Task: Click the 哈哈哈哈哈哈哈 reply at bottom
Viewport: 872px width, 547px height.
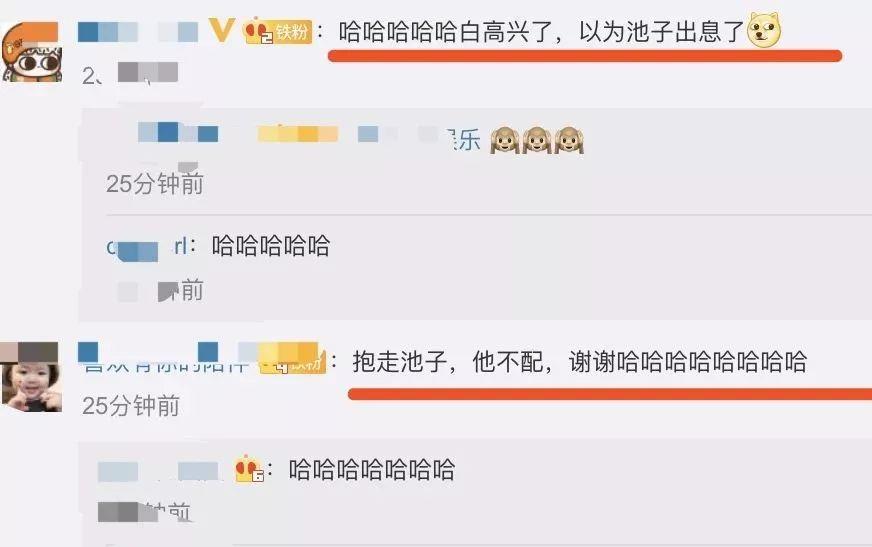Action: (371, 470)
